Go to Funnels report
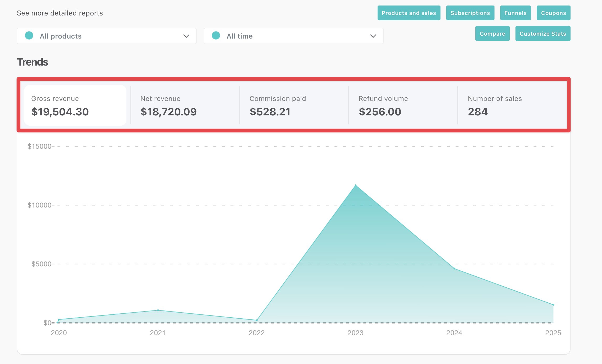 [x=515, y=13]
